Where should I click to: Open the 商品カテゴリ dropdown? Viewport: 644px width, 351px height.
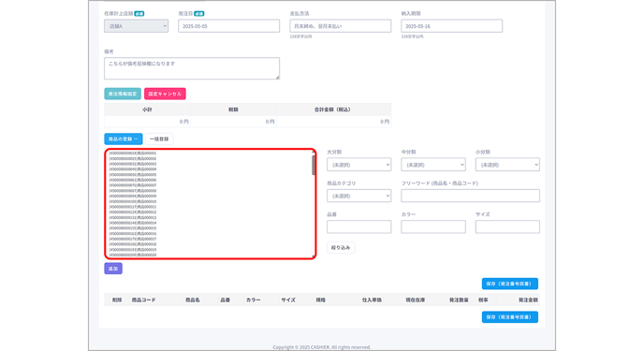[359, 196]
